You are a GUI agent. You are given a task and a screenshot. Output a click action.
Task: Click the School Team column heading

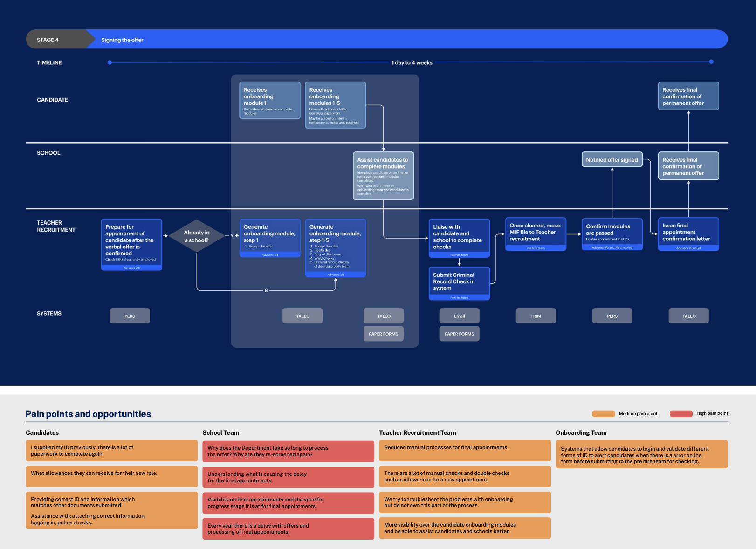(x=221, y=432)
